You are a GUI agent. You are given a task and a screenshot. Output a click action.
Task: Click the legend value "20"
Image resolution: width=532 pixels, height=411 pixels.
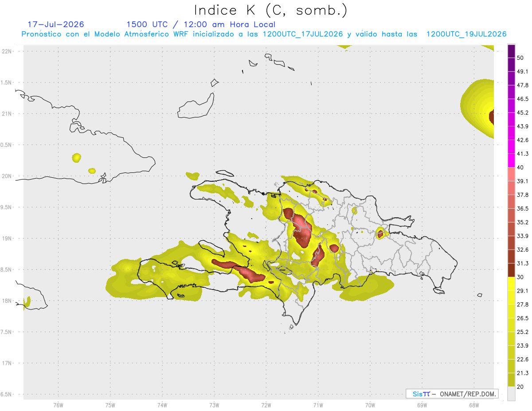click(520, 387)
